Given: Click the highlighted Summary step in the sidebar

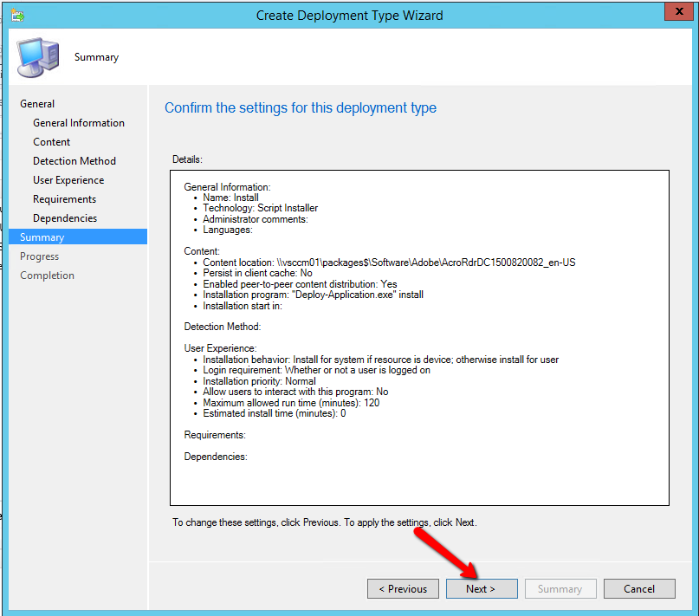Looking at the screenshot, I should click(42, 237).
